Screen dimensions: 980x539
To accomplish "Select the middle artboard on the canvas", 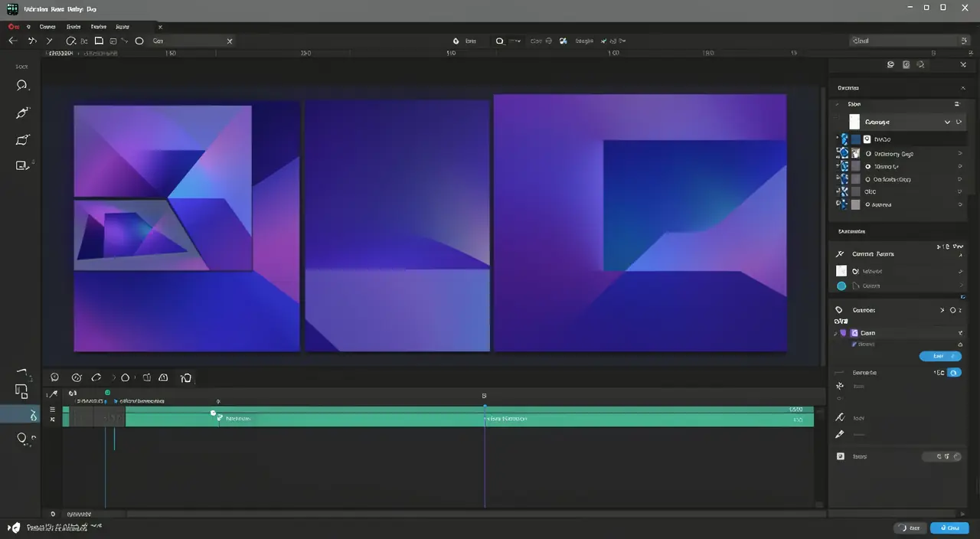I will [397, 225].
